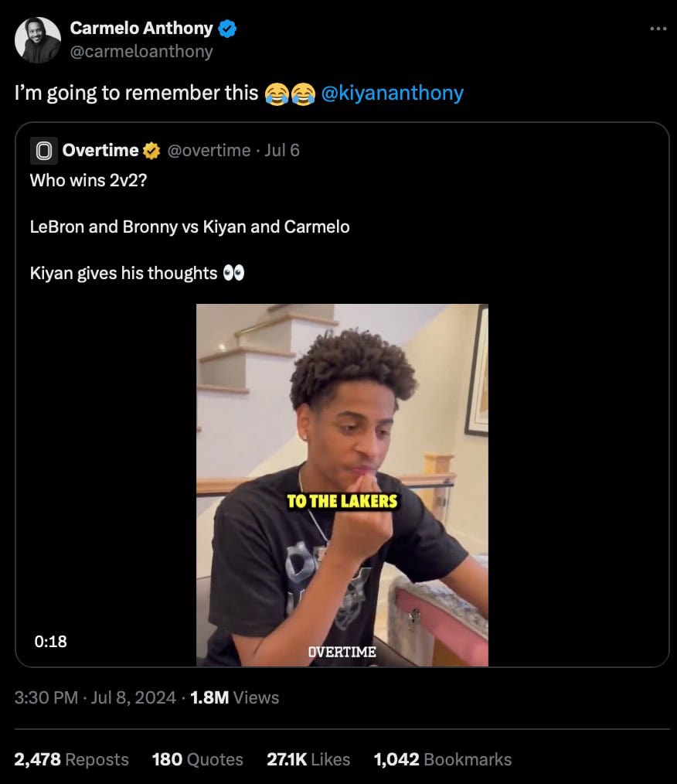The width and height of the screenshot is (677, 784).
Task: Open the @kiyananthony mention link
Action: pyautogui.click(x=392, y=94)
